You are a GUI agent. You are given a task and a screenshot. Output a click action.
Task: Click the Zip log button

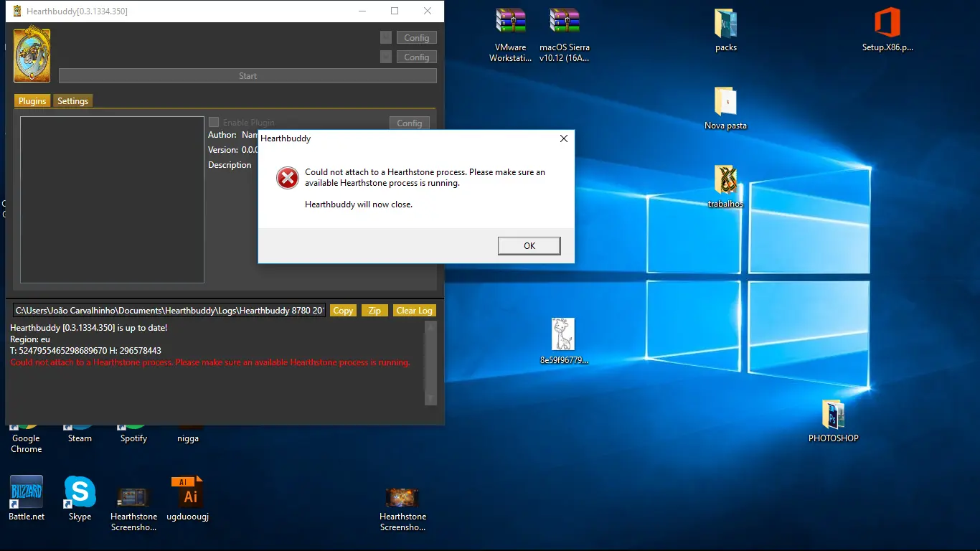click(374, 311)
